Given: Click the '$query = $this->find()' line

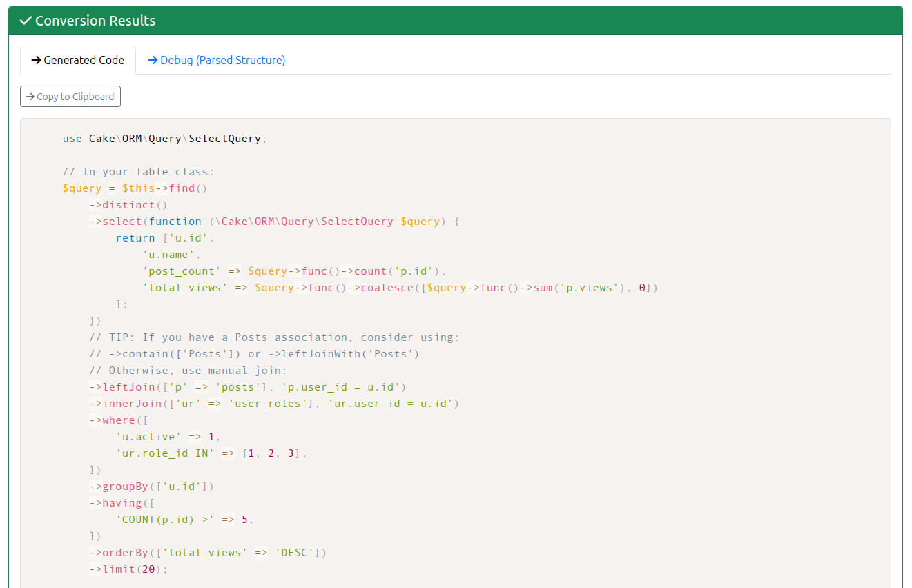Looking at the screenshot, I should pyautogui.click(x=135, y=188).
